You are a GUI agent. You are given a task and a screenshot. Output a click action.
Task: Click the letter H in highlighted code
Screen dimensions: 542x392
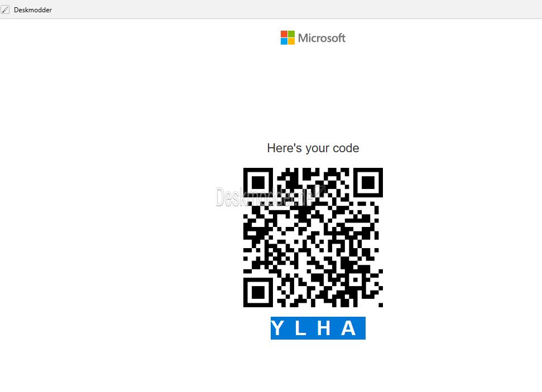(324, 328)
